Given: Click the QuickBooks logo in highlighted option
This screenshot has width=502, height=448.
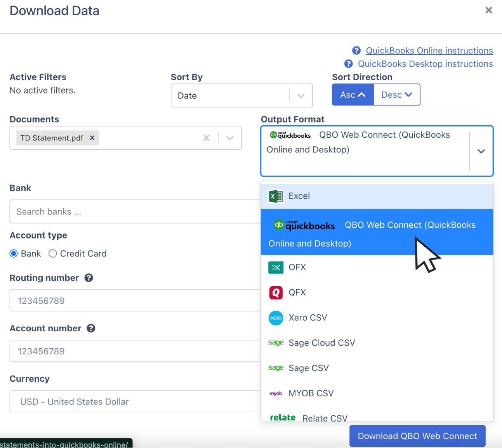Looking at the screenshot, I should click(304, 225).
